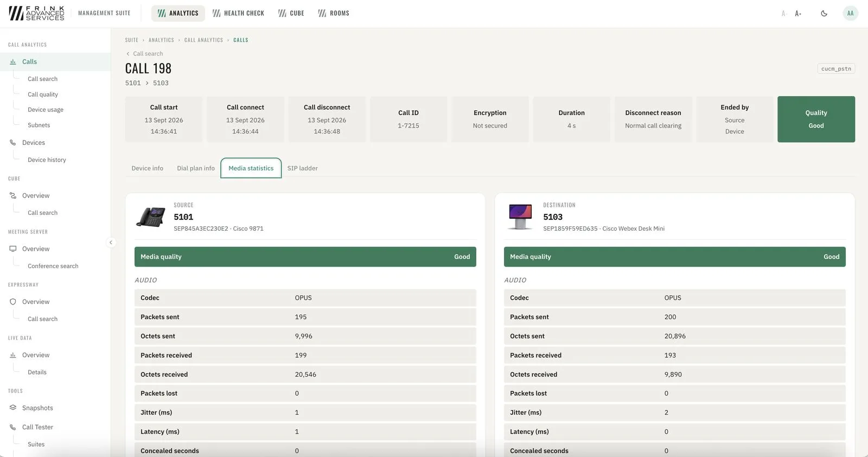Switch to the SIP ladder tab
868x457 pixels.
(303, 168)
